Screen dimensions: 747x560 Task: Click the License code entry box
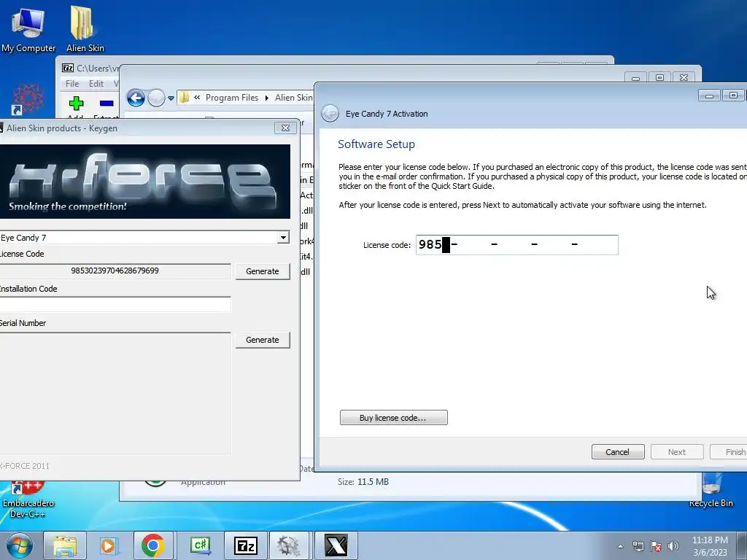pyautogui.click(x=517, y=245)
